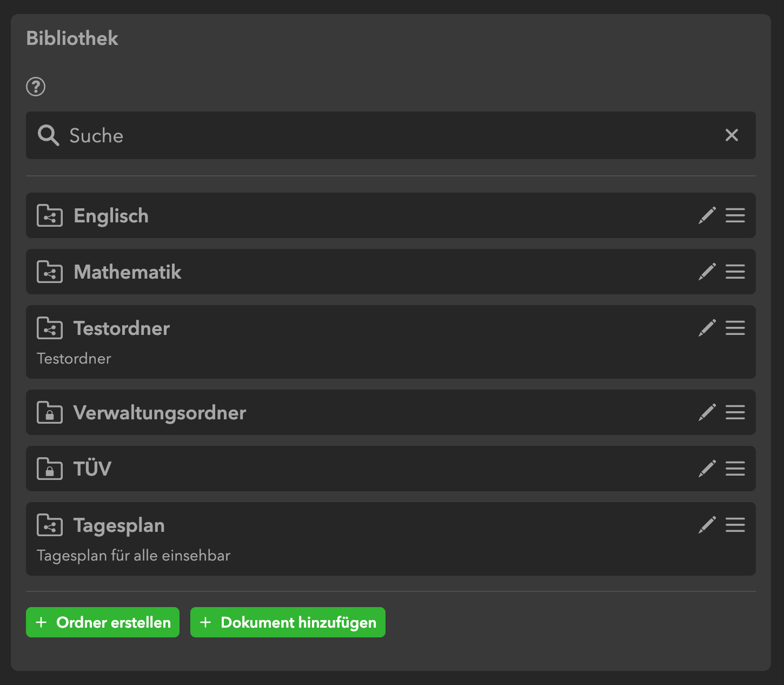The height and width of the screenshot is (685, 784).
Task: Open hamburger menu for Mathematik folder
Action: (735, 272)
